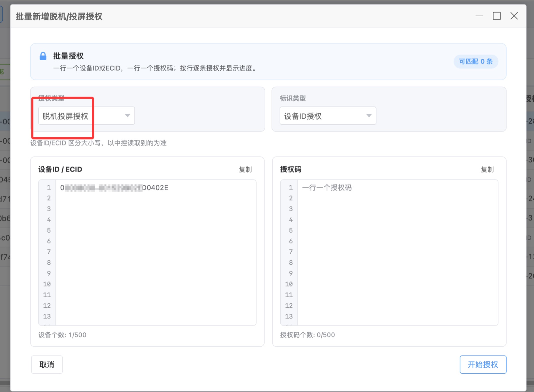
Task: Click the 设备个数: 1/500 counter text
Action: 62,335
